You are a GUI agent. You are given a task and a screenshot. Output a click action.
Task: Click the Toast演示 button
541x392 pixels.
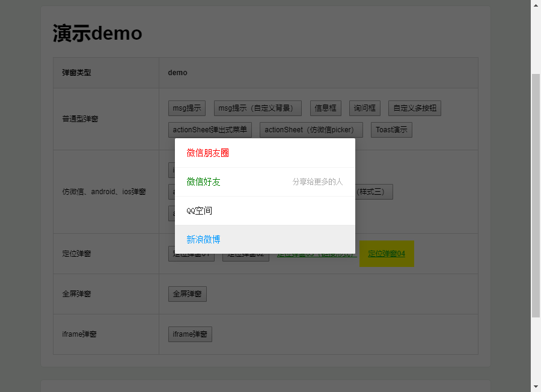[x=391, y=130]
